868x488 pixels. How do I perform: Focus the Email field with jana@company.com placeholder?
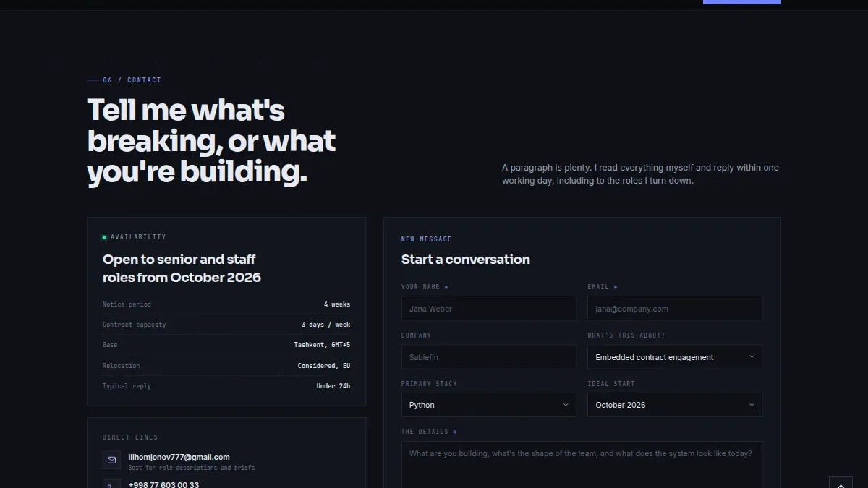point(675,308)
